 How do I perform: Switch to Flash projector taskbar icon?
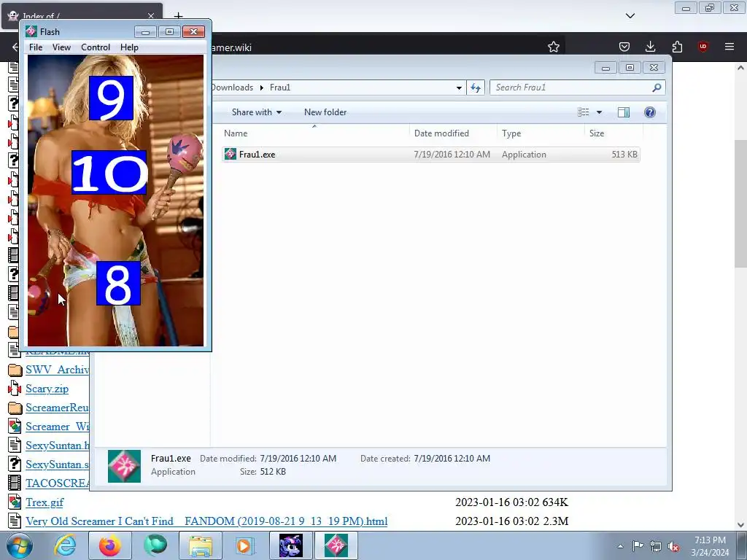336,545
